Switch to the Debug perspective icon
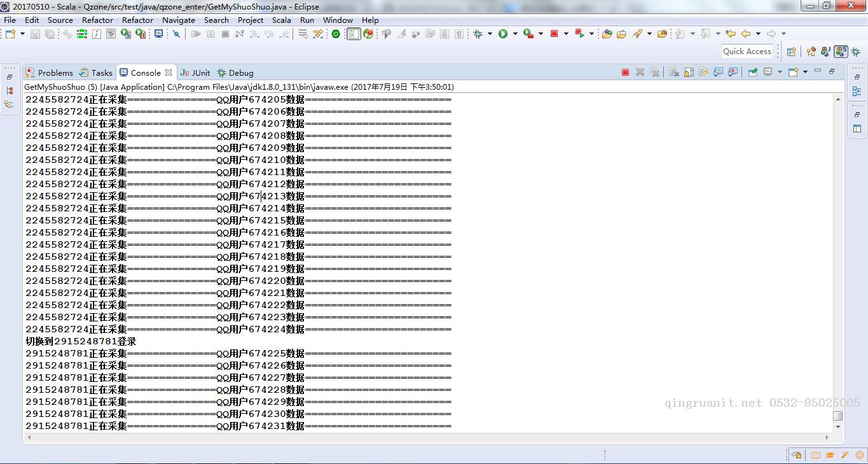The width and height of the screenshot is (868, 464). (x=856, y=52)
